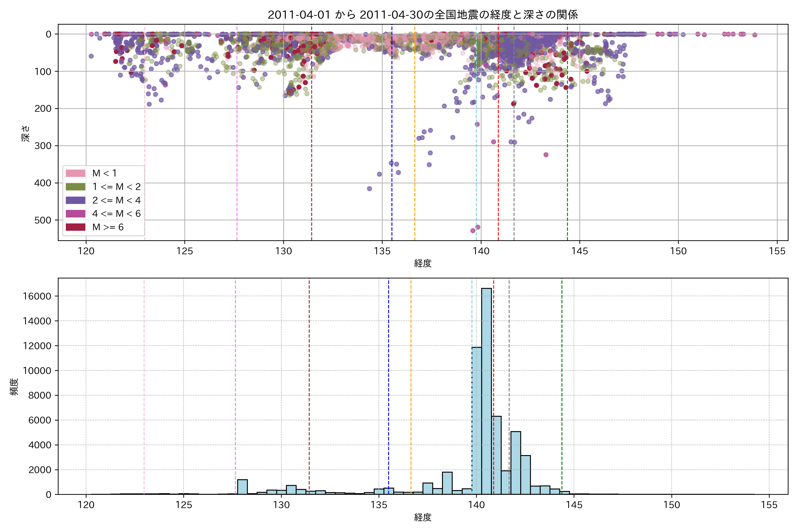Viewport: 798px width, 532px height.
Task: Click the 経度 label under scatter plot
Action: [422, 263]
